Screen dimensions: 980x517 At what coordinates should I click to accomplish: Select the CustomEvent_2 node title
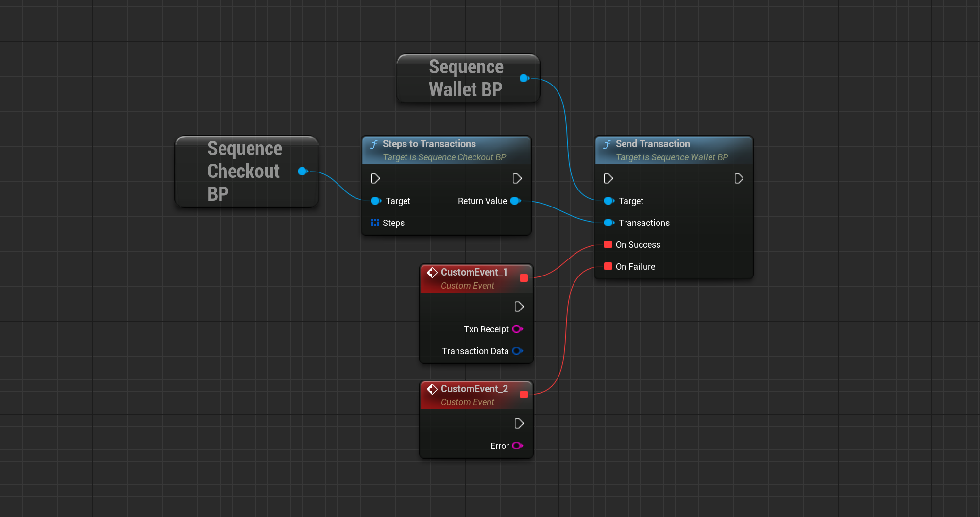[x=474, y=389]
